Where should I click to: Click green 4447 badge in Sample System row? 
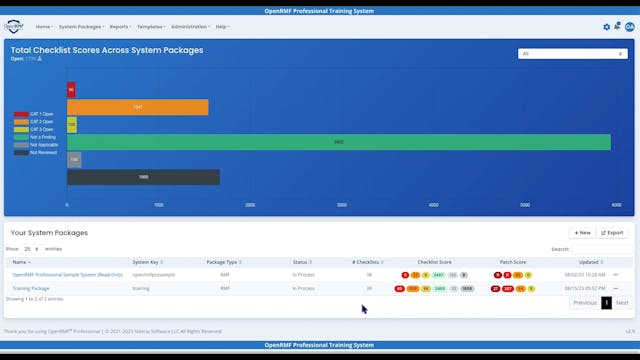pos(438,275)
